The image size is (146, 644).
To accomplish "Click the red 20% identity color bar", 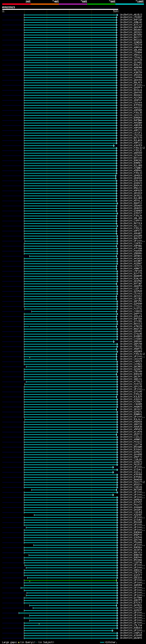I will point(16,4).
